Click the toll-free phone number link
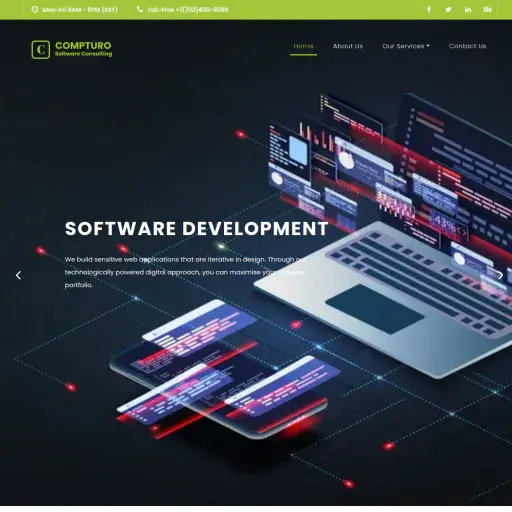The image size is (512, 512). pos(188,10)
